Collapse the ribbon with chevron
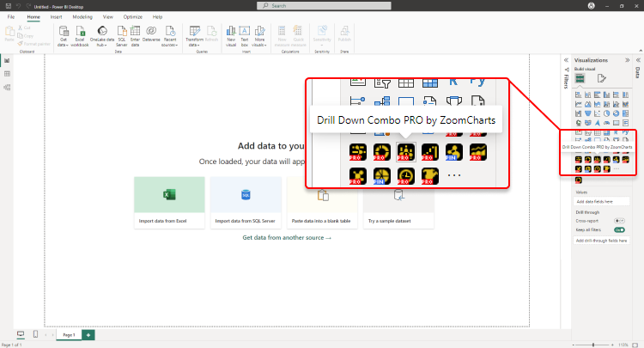This screenshot has height=348, width=644. 641,51
